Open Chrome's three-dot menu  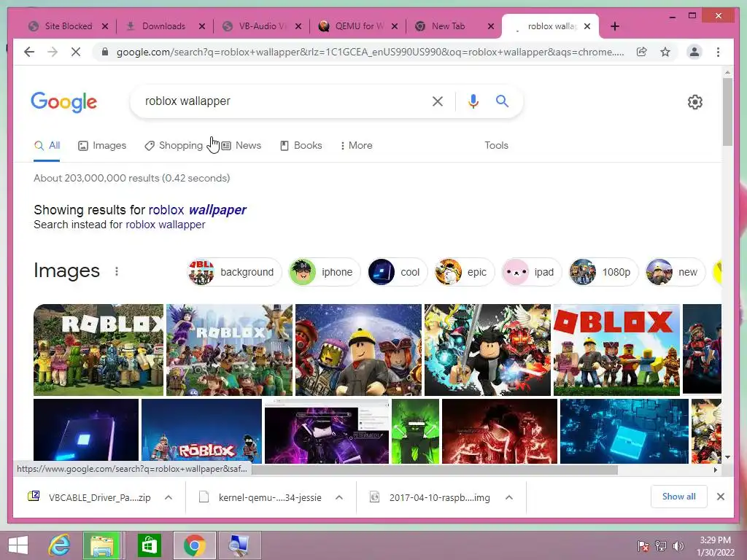718,52
